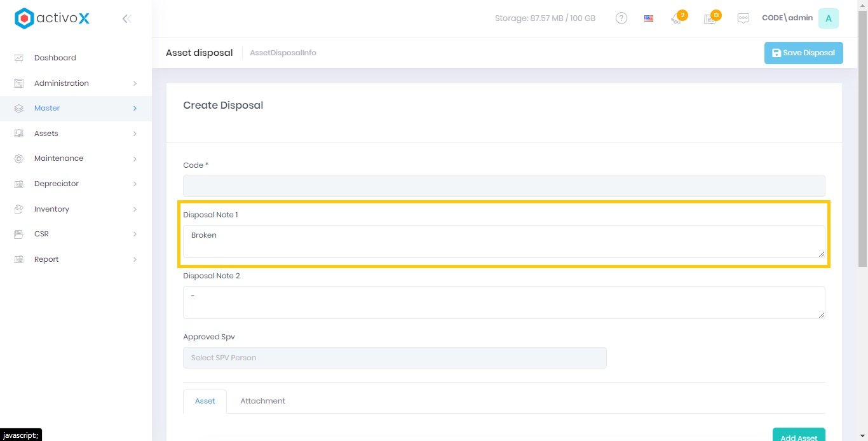This screenshot has width=868, height=441.
Task: Select the Asset tab
Action: (x=205, y=401)
